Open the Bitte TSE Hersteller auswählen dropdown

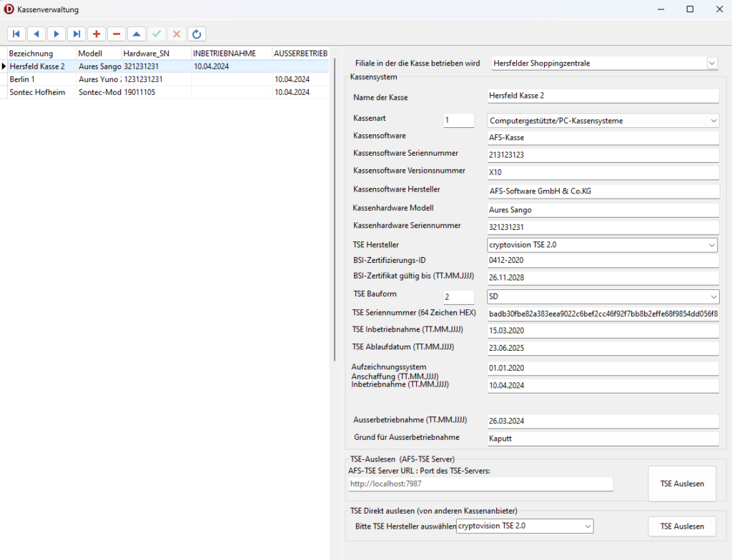[588, 526]
